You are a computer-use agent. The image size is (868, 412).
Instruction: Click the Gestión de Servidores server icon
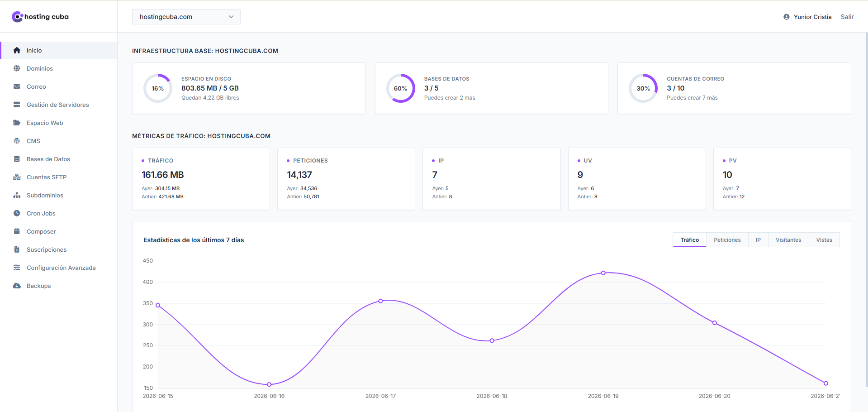pyautogui.click(x=17, y=105)
